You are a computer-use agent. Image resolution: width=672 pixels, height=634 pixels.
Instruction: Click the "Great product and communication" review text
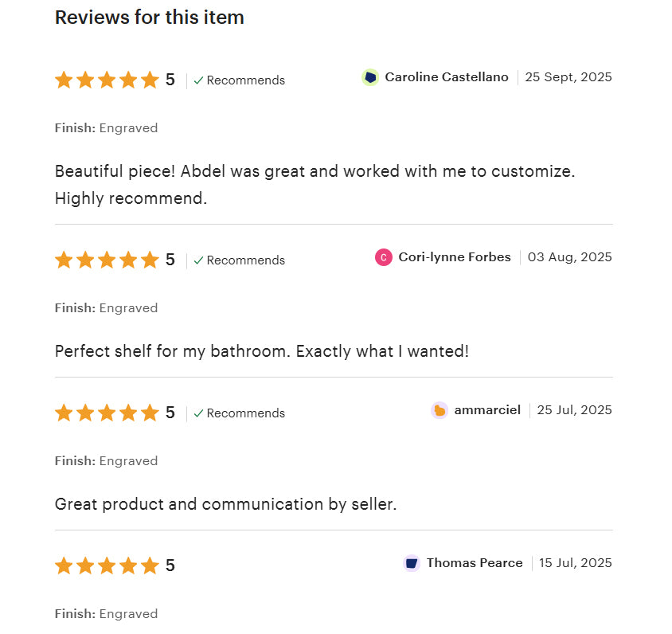click(x=225, y=503)
